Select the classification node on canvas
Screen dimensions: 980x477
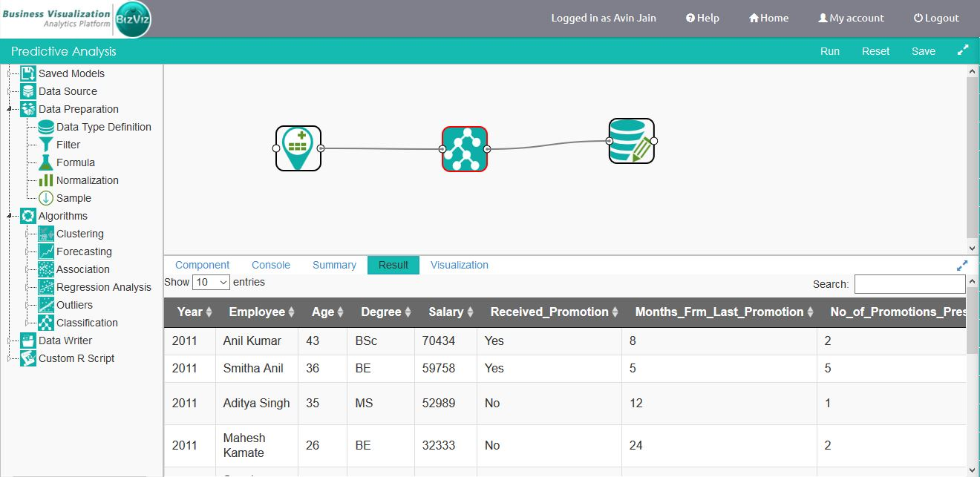pyautogui.click(x=465, y=149)
